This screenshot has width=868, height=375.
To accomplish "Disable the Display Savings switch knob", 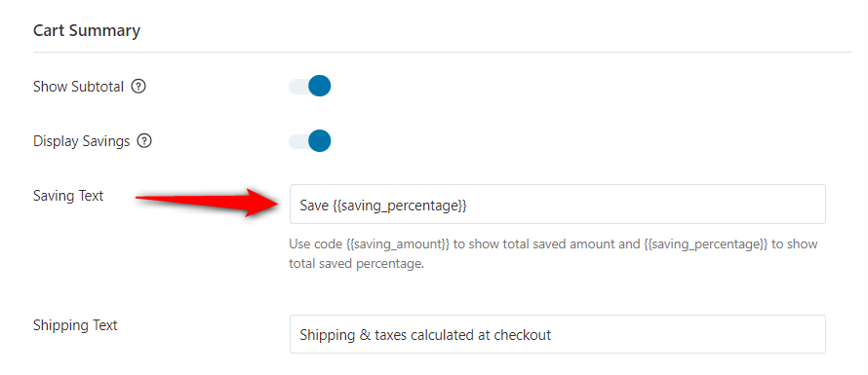I will (320, 140).
